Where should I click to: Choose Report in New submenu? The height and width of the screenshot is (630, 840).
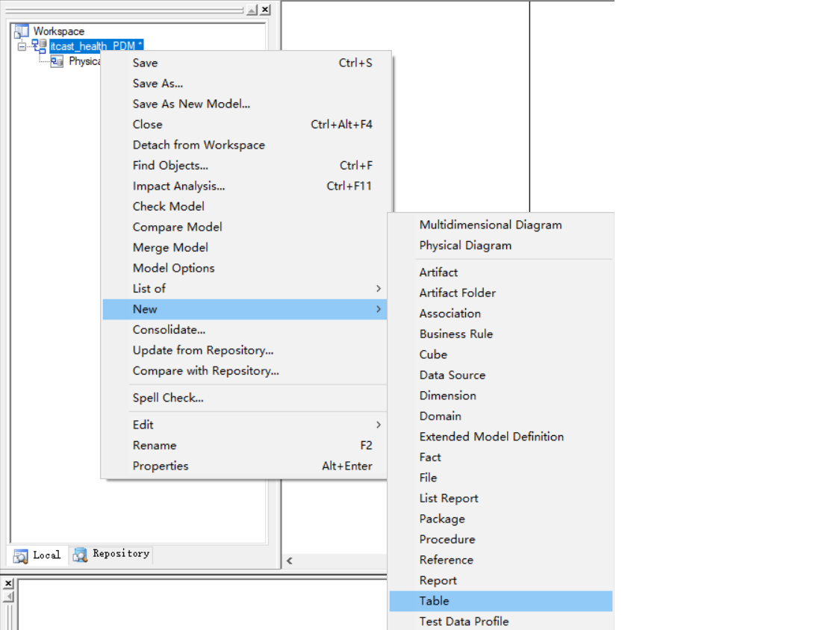[x=501, y=581]
